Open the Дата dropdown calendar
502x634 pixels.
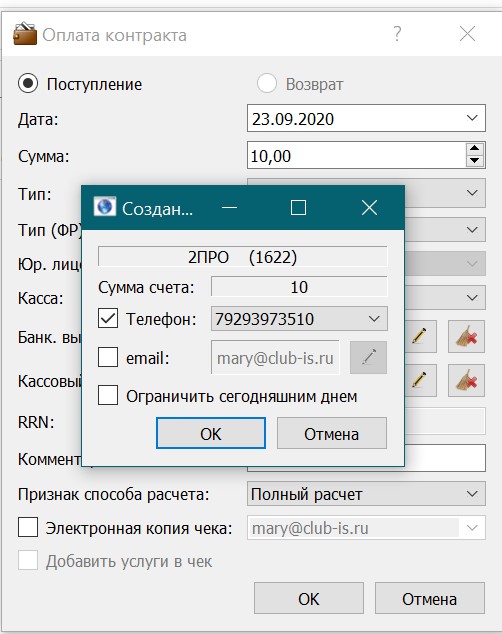coord(472,118)
